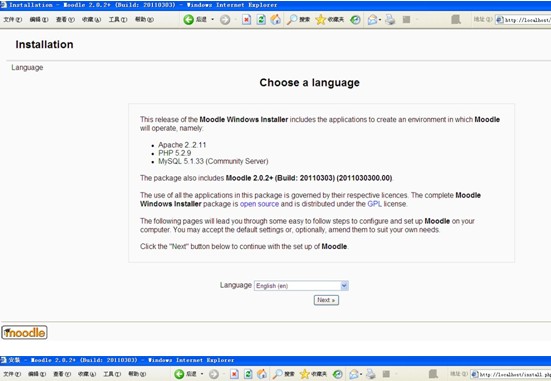Image resolution: width=551 pixels, height=381 pixels.
Task: Click the Moodle logo at the page footer
Action: point(24,332)
